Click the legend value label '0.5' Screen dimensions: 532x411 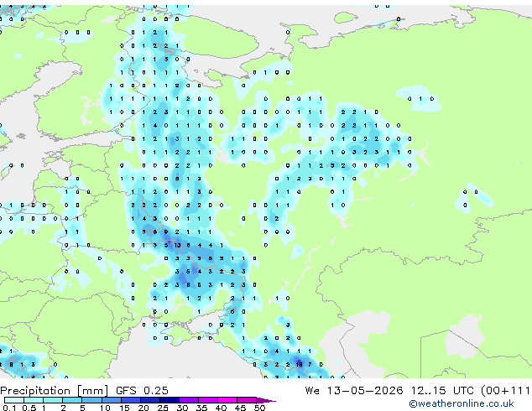(x=29, y=408)
